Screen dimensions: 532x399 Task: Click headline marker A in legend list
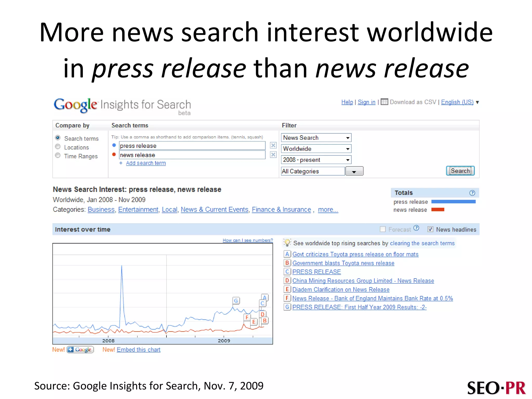pyautogui.click(x=287, y=254)
